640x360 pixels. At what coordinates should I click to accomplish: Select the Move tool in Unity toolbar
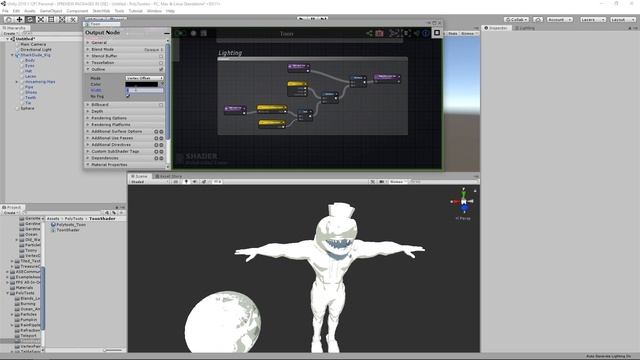coord(19,19)
